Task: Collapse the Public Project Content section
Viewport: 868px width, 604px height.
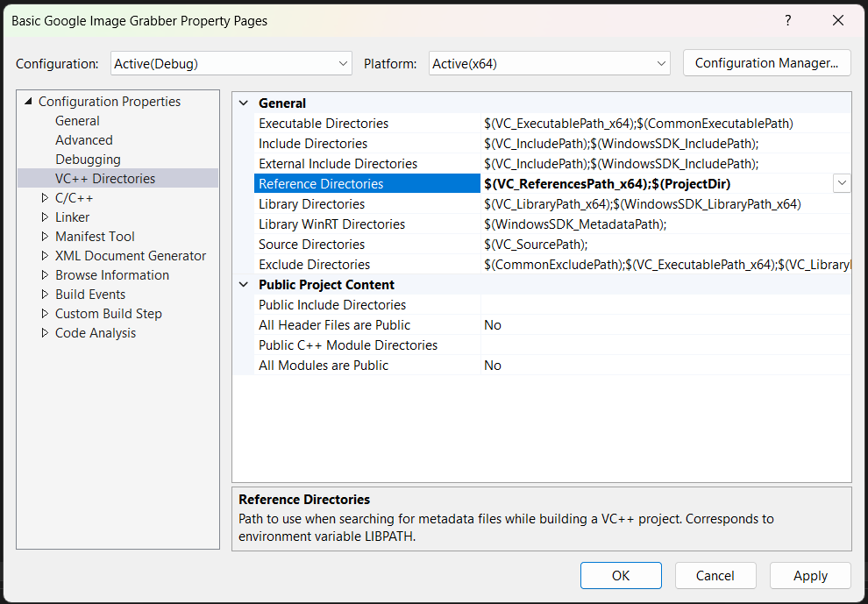Action: (244, 285)
